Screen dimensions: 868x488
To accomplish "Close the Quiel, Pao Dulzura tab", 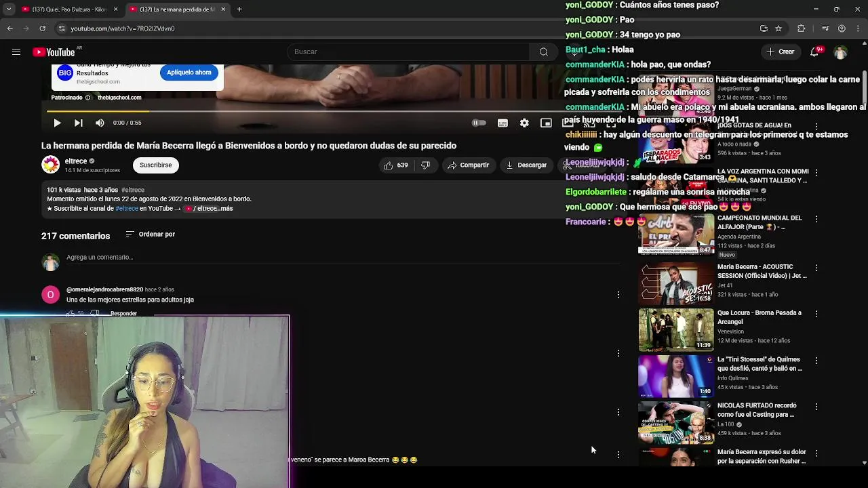I will pyautogui.click(x=115, y=9).
